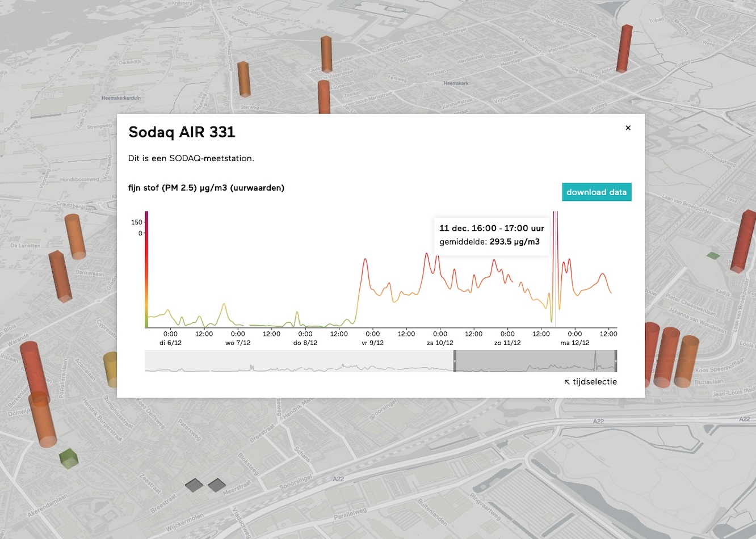Screen dimensions: 756x539
Task: Click the dark selected time range overview
Action: click(x=535, y=361)
